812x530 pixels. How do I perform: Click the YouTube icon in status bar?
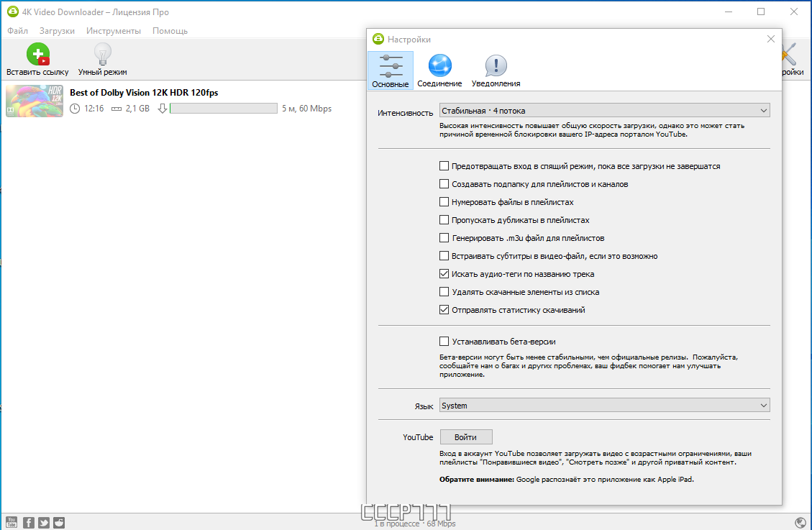(12, 522)
